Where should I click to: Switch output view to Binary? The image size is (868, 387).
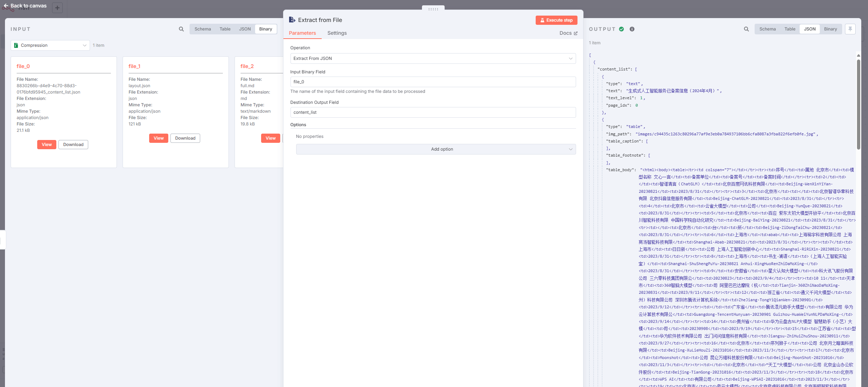[x=830, y=29]
